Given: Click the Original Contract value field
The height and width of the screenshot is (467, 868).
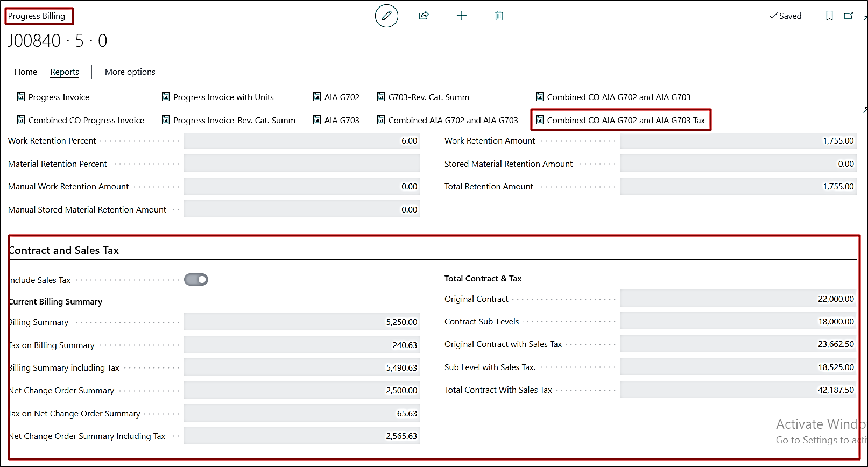Looking at the screenshot, I should click(738, 299).
